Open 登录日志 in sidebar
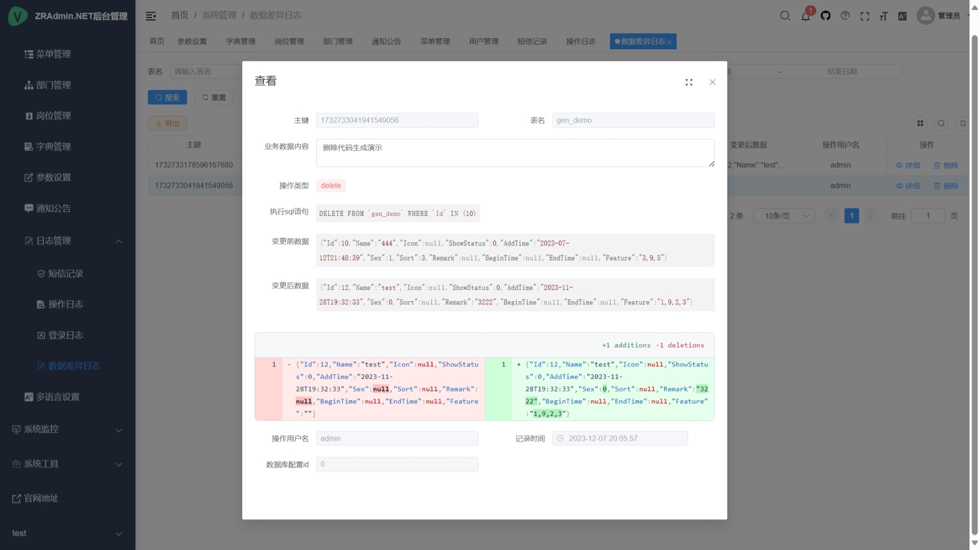Screen dimensions: 980x550 tap(65, 335)
